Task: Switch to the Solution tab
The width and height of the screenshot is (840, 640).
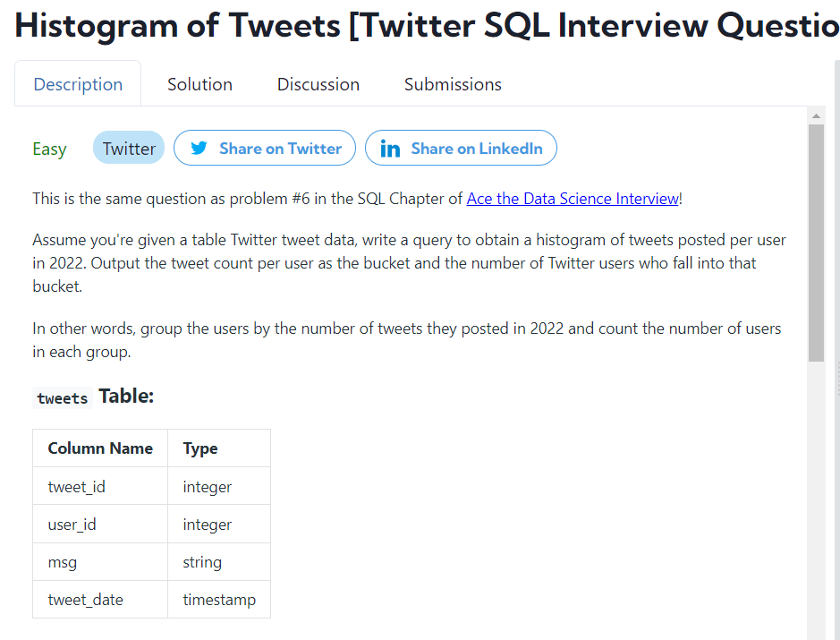Action: (199, 84)
